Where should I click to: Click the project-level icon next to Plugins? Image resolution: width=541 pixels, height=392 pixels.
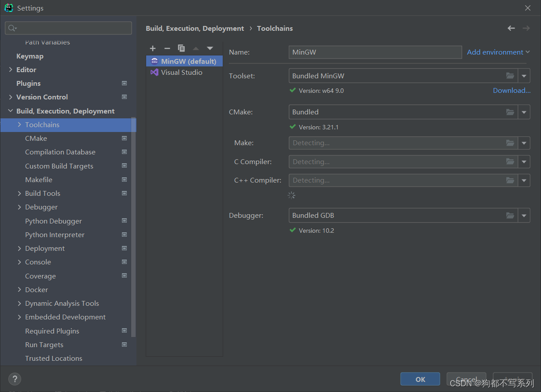pos(124,83)
